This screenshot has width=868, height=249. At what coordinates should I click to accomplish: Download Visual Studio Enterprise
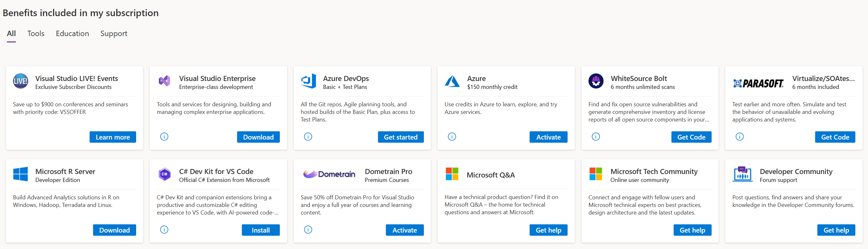coord(258,137)
